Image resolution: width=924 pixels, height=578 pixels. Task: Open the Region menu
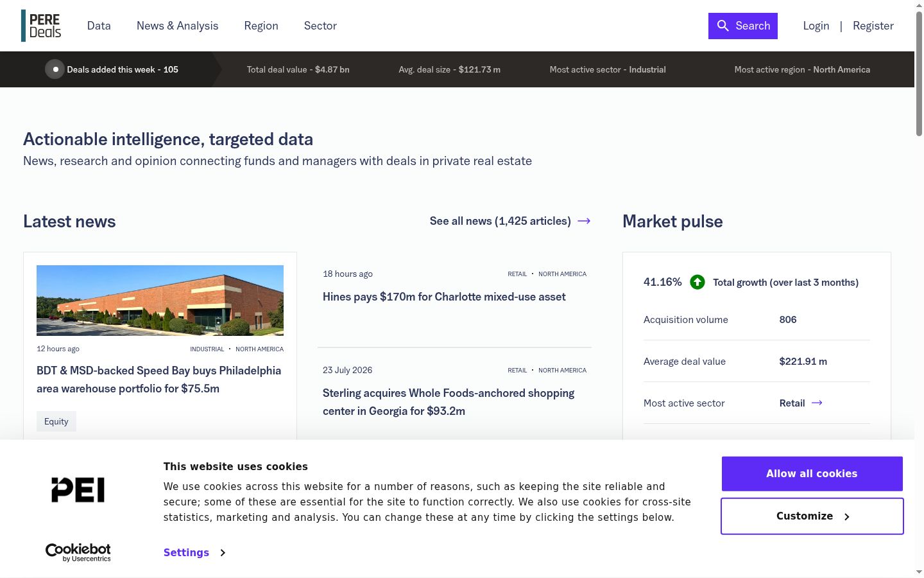(261, 26)
